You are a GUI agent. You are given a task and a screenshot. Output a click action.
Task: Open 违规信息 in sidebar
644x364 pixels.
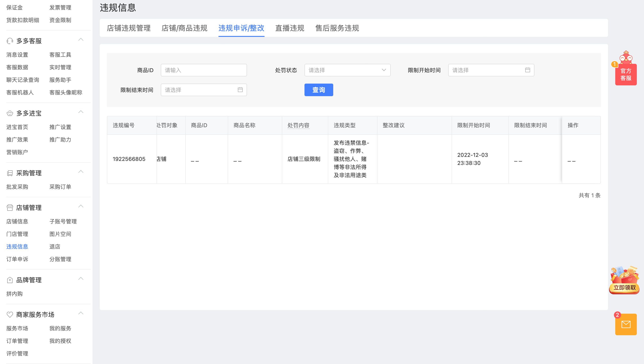coord(17,246)
